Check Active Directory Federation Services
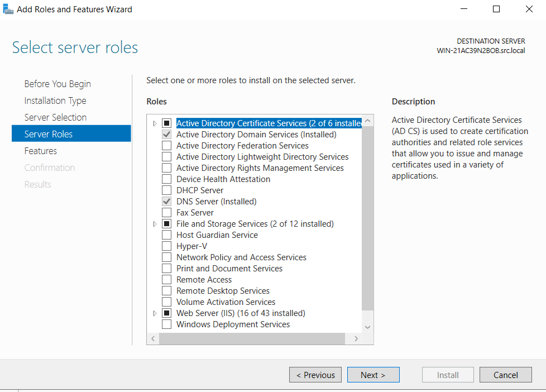Screen dimensions: 546x392 [167, 146]
